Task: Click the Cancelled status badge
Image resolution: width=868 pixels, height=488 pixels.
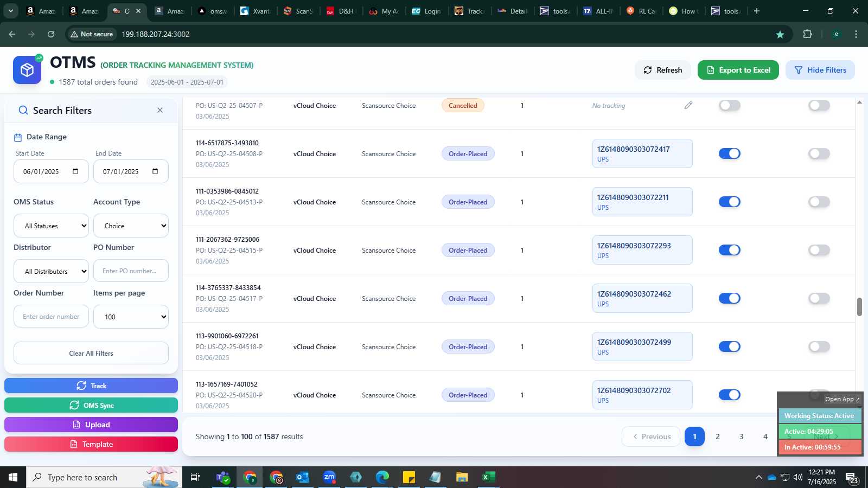Action: [x=463, y=105]
